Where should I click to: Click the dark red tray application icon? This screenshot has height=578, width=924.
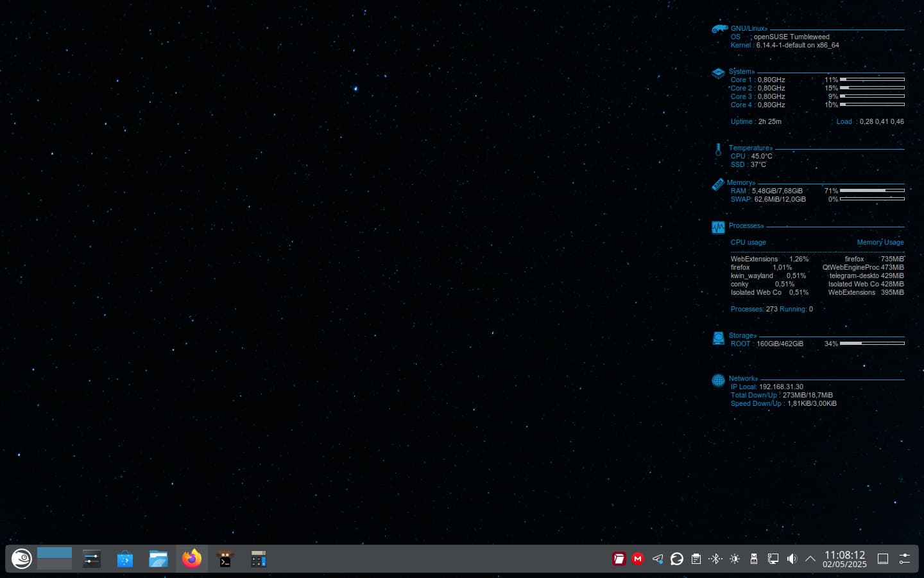point(619,559)
